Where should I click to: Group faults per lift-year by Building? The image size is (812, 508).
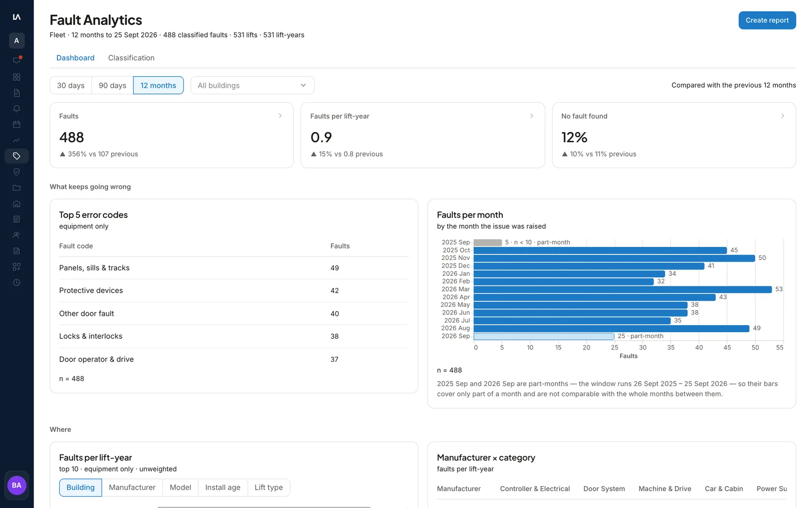coord(81,488)
